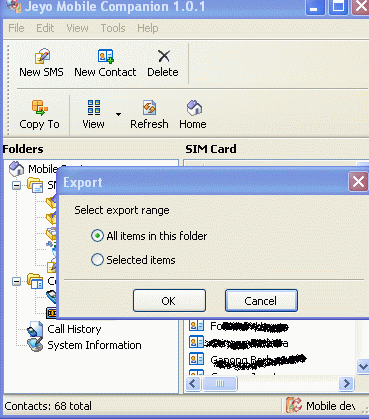Click the horizontal scrollbar thumb
This screenshot has height=419, width=369.
click(x=220, y=384)
